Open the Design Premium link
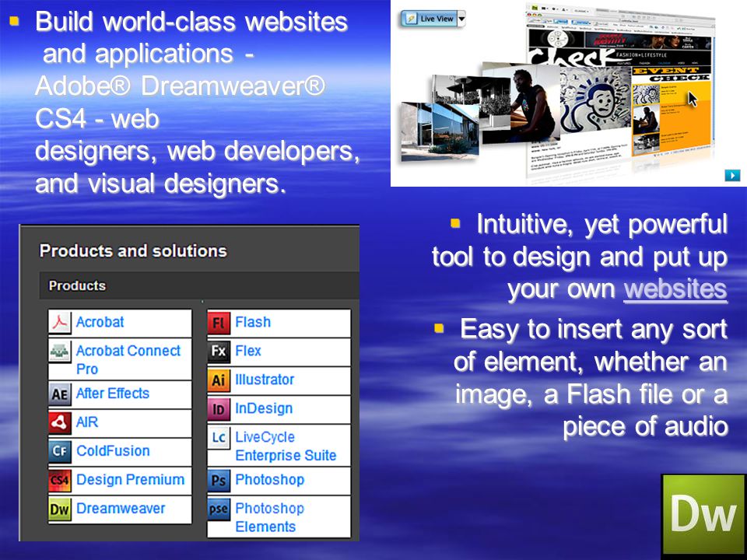 coord(131,480)
